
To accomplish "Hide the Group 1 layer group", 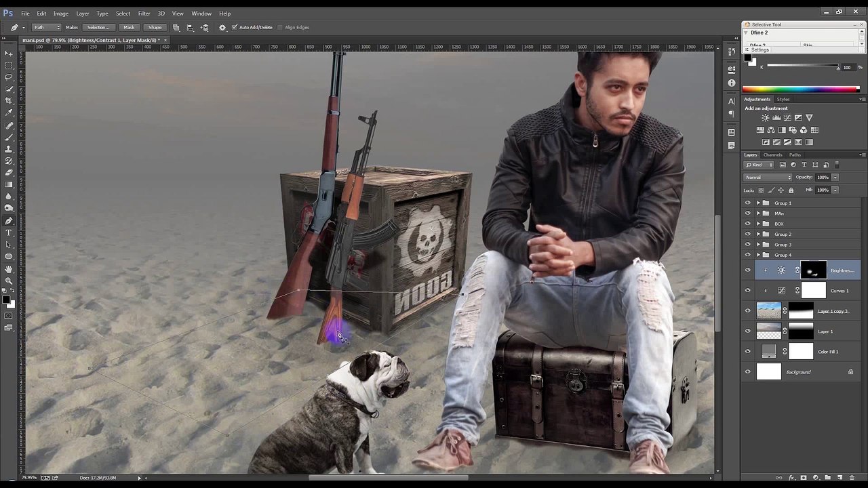I will (748, 203).
